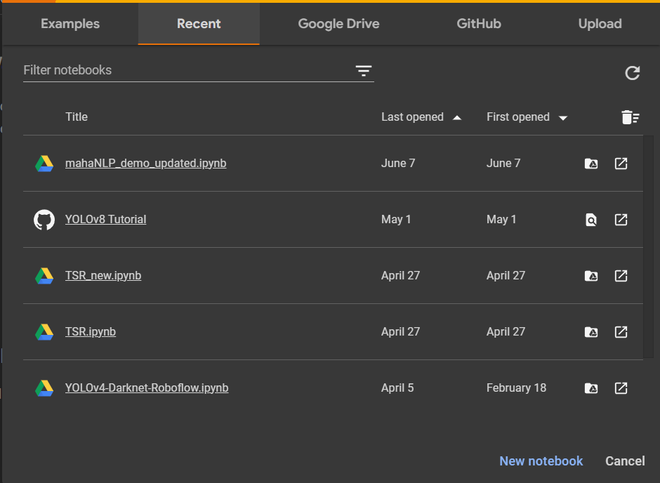
Task: Switch to the Google Drive tab
Action: coord(337,24)
